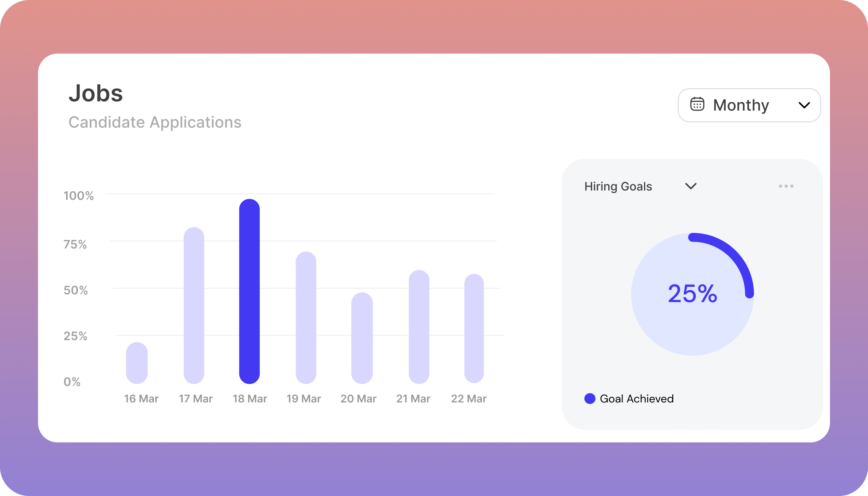
Task: Click the 25% center value text
Action: click(692, 294)
